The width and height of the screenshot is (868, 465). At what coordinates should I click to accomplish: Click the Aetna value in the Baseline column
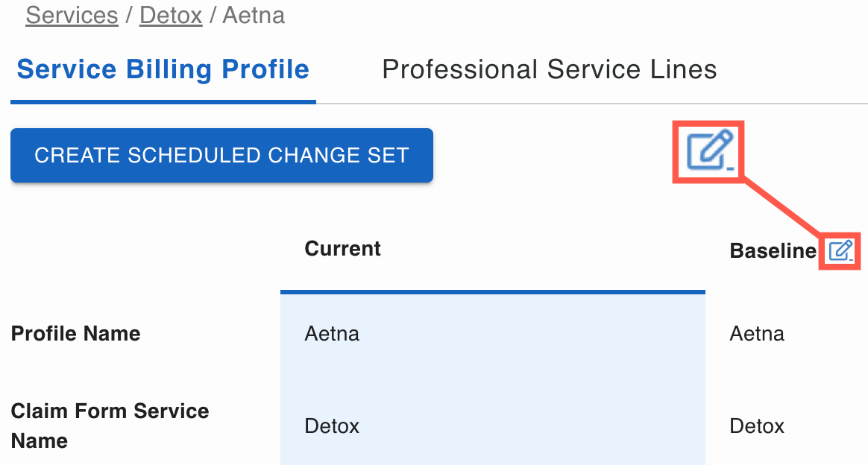tap(757, 333)
